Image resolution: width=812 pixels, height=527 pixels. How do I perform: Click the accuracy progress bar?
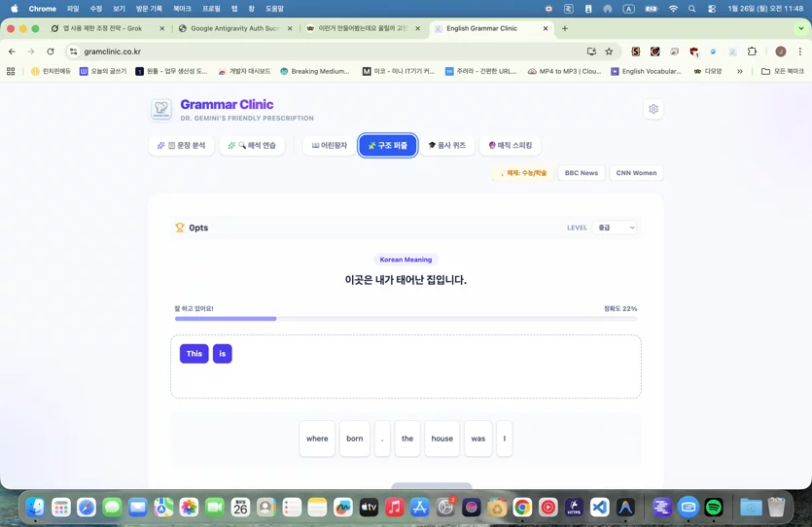click(406, 319)
